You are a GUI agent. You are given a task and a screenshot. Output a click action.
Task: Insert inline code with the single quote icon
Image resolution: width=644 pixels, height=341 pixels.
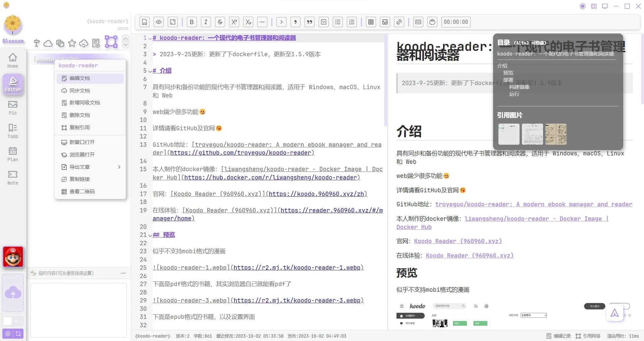pyautogui.click(x=296, y=22)
